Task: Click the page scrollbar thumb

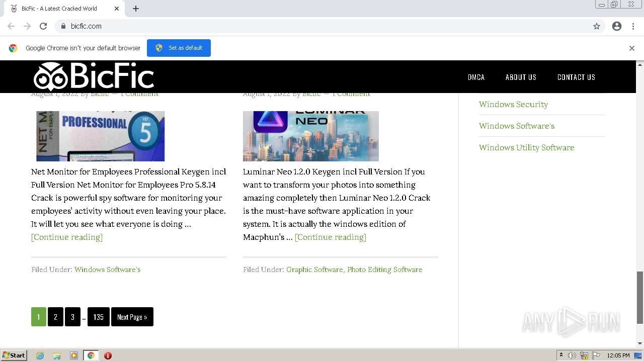Action: coord(640,297)
